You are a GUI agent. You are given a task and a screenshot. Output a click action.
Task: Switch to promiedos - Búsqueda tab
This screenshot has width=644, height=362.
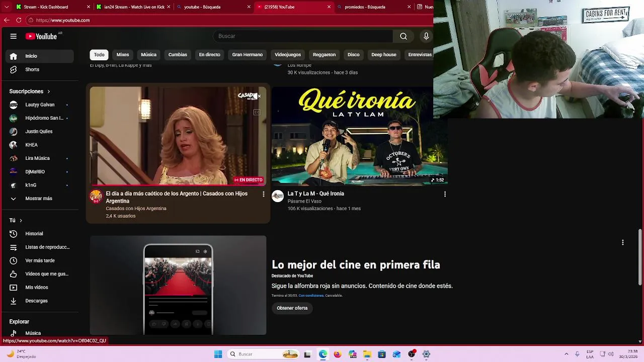(374, 7)
